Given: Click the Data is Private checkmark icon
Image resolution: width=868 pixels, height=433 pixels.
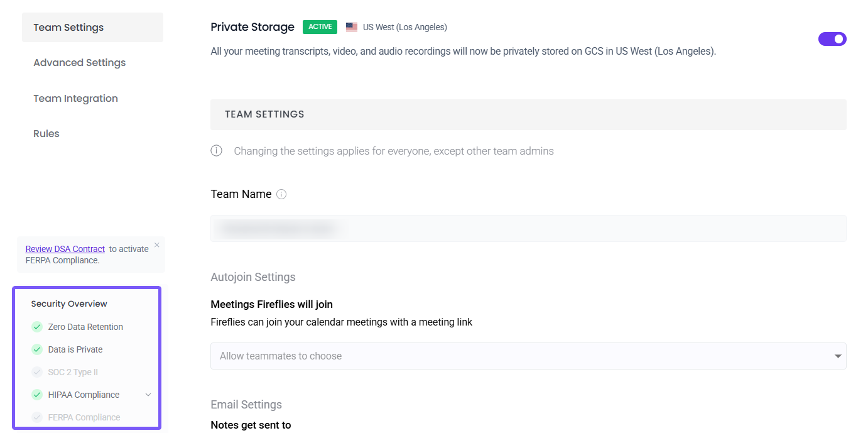Looking at the screenshot, I should (37, 349).
